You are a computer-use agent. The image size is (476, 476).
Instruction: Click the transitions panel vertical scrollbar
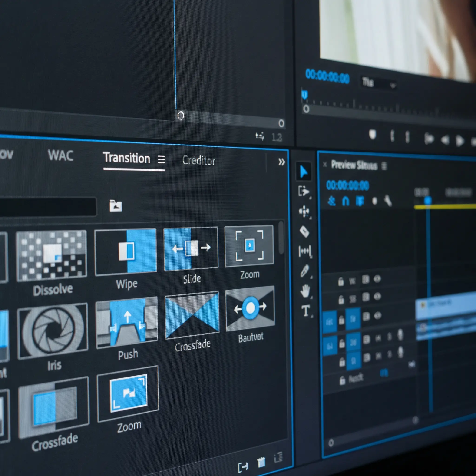tap(281, 238)
